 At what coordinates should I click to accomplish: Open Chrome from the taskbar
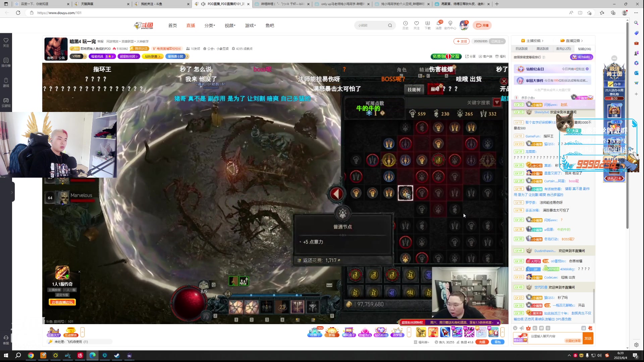[x=31, y=355]
